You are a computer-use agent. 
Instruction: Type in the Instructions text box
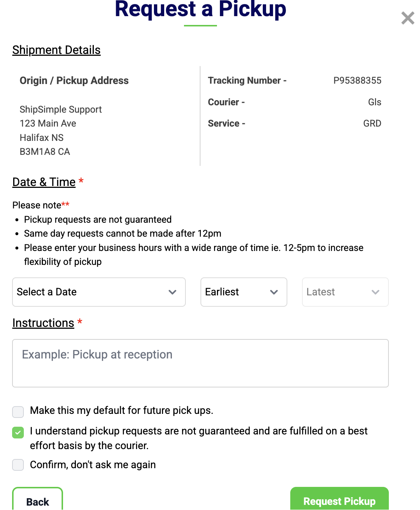coord(200,363)
